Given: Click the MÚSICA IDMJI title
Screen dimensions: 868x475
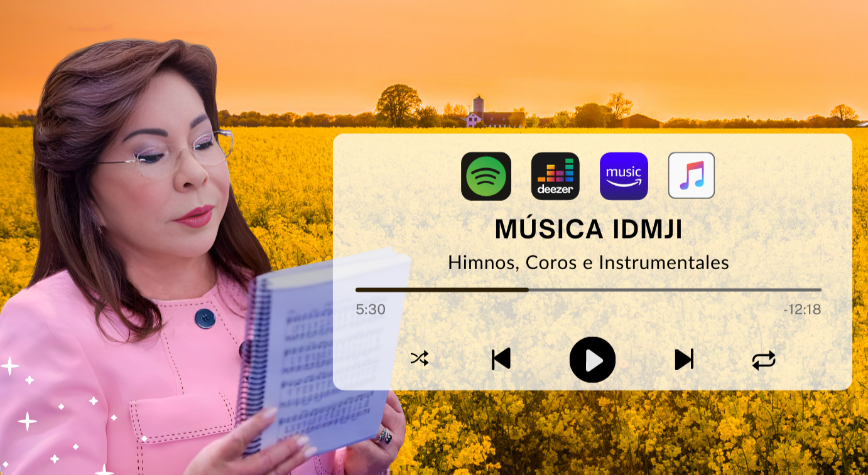Looking at the screenshot, I should (589, 230).
